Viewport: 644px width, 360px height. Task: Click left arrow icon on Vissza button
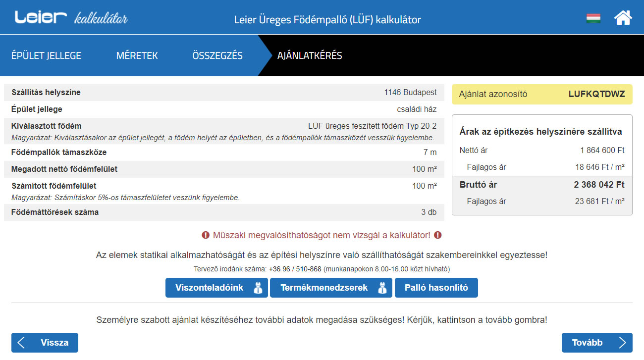click(x=21, y=343)
